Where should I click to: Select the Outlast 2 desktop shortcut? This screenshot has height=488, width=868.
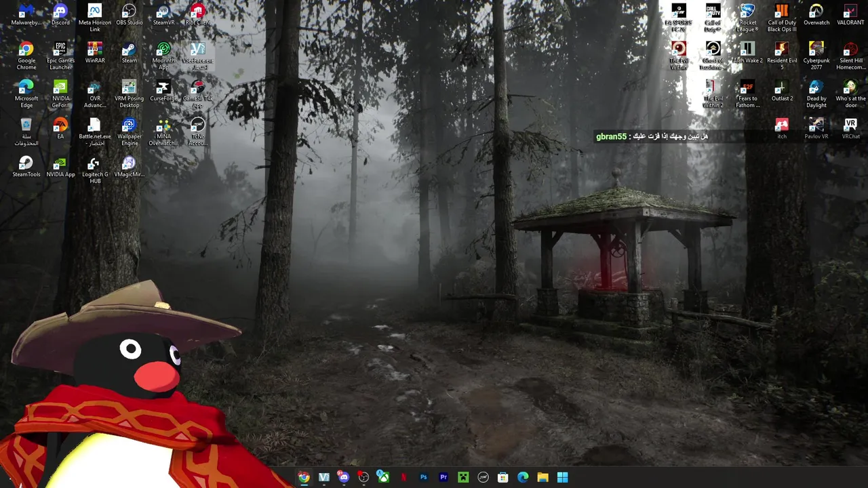pos(782,91)
